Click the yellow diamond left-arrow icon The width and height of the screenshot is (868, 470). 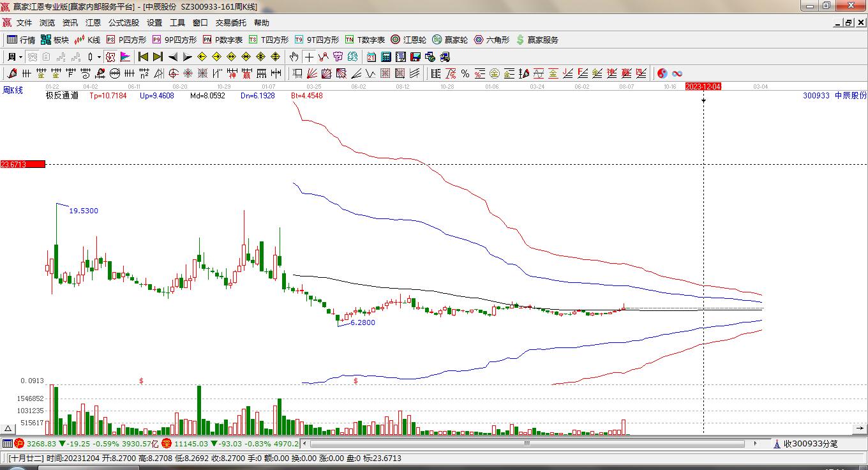tap(202, 57)
